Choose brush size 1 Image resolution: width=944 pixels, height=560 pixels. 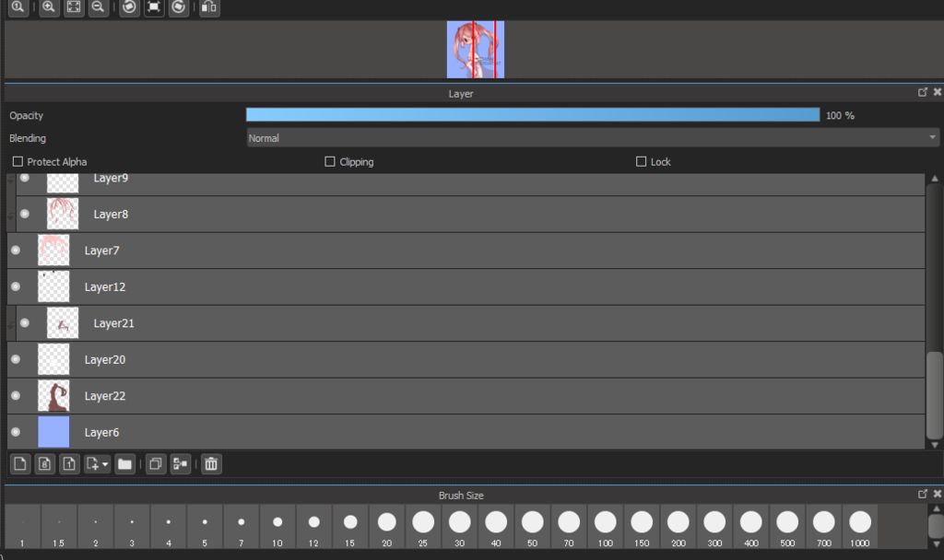pos(22,526)
